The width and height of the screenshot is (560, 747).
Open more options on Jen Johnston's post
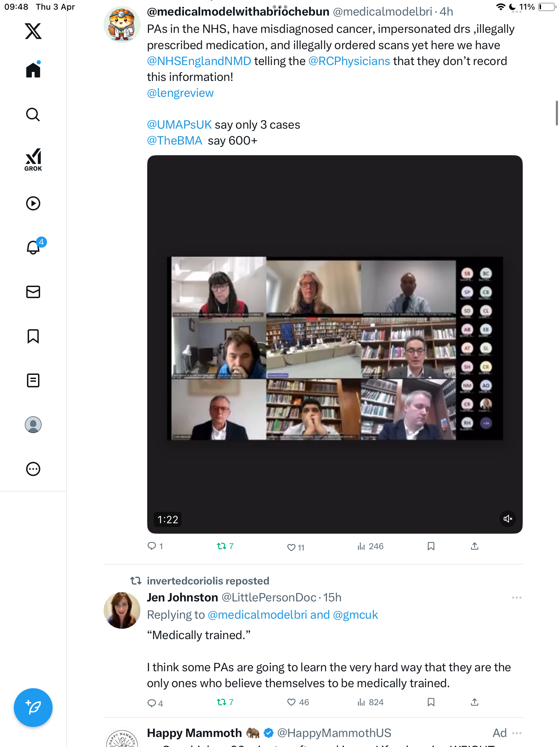516,598
